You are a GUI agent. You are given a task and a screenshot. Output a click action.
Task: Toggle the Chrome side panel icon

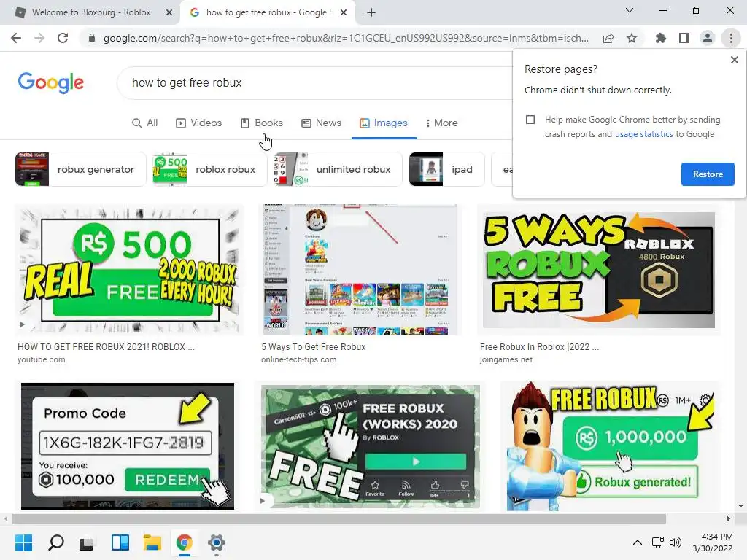pos(684,38)
